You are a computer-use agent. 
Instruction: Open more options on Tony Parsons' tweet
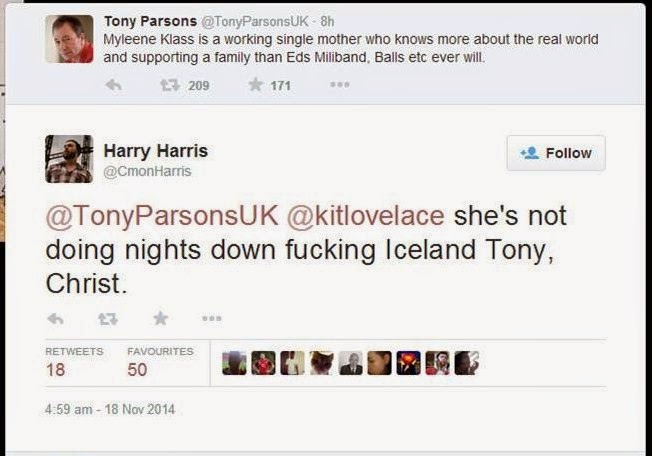340,85
